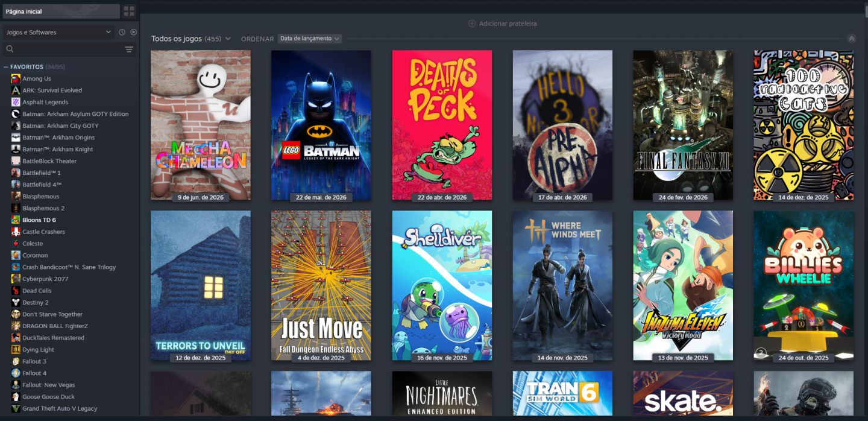Click the Fallout 4 icon
The height and width of the screenshot is (421, 868).
point(16,373)
